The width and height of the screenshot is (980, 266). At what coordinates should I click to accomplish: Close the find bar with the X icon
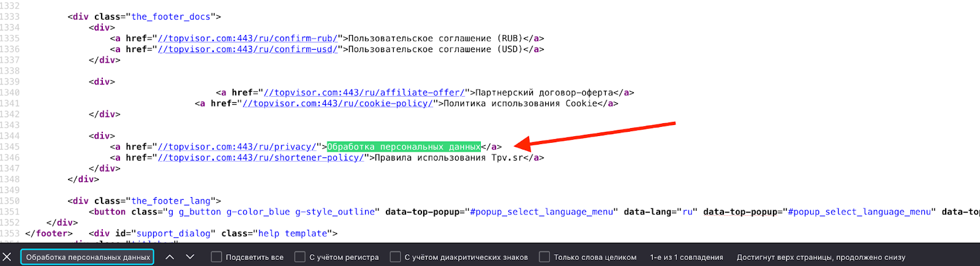coord(7,257)
